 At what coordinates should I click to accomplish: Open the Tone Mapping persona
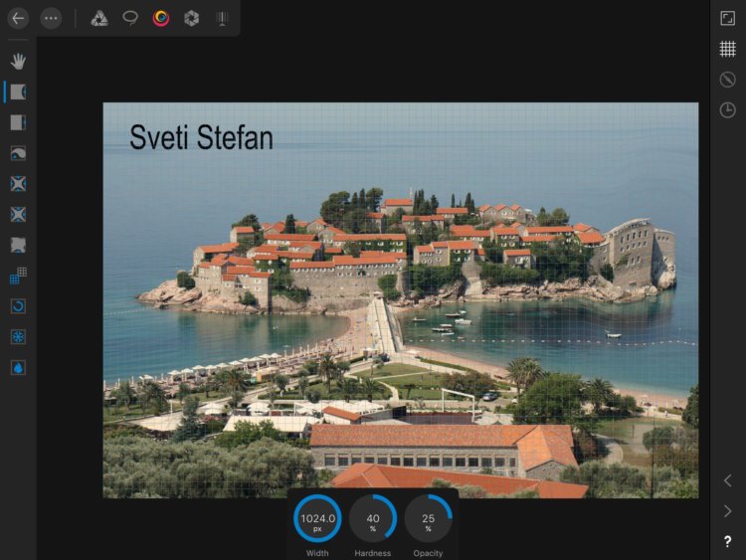click(x=222, y=19)
